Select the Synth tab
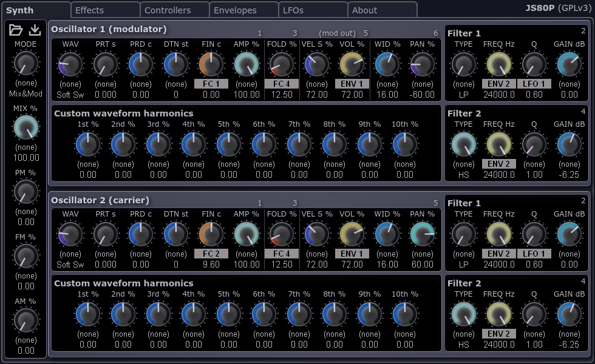The width and height of the screenshot is (595, 364). 36,10
